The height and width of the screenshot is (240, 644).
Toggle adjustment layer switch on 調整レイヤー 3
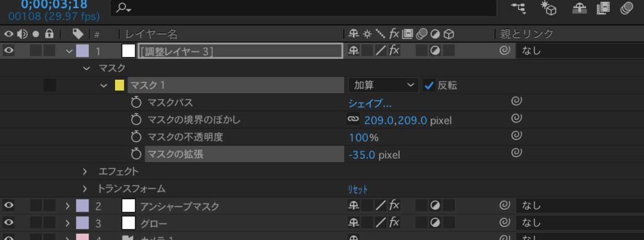435,51
